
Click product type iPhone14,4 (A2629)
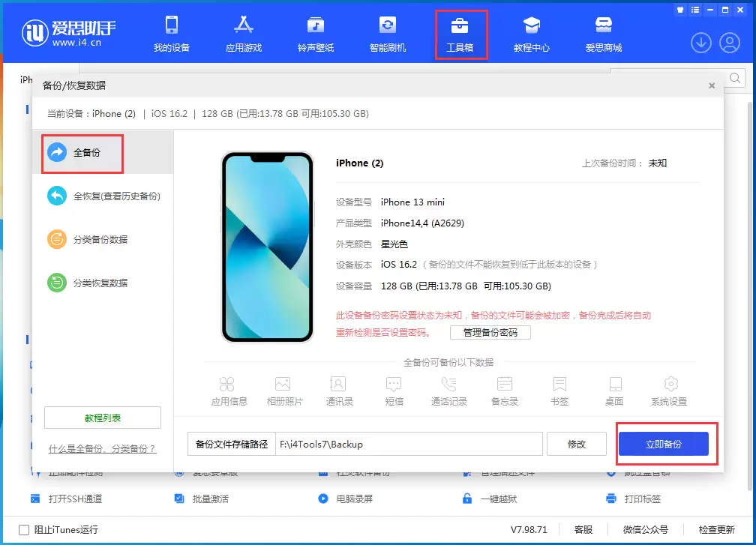[422, 223]
